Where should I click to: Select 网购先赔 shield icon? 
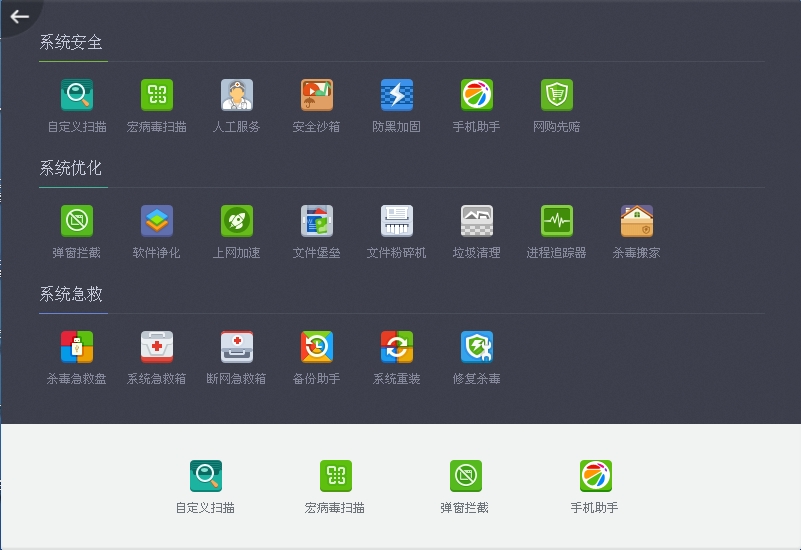click(x=557, y=96)
